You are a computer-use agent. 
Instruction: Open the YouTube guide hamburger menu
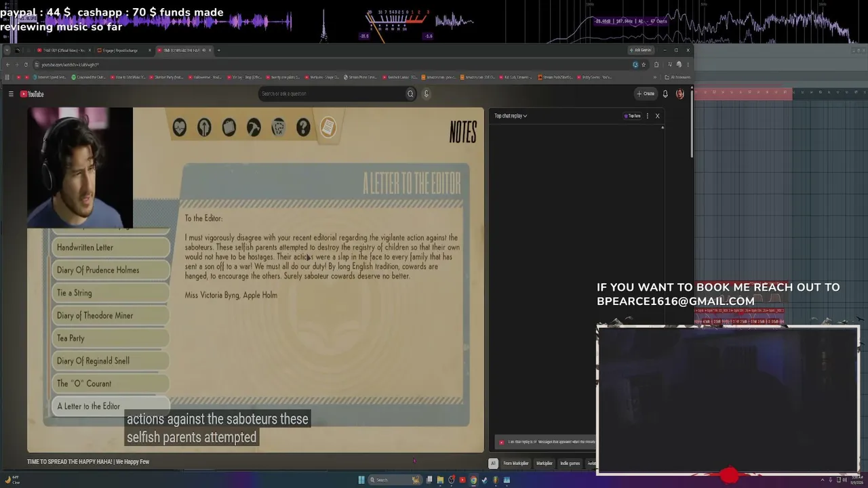point(11,94)
